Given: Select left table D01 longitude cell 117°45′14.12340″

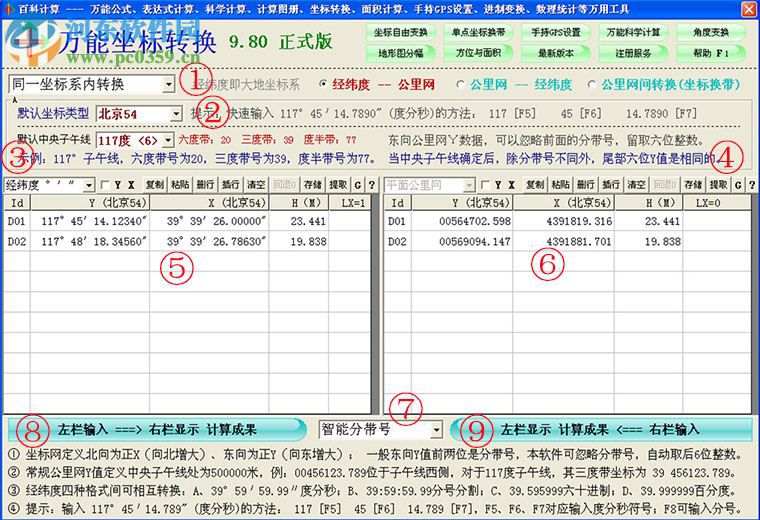Looking at the screenshot, I should pos(90,221).
